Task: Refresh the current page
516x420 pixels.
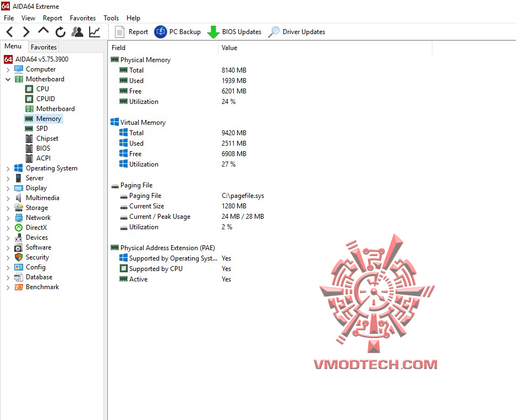Action: [x=60, y=32]
